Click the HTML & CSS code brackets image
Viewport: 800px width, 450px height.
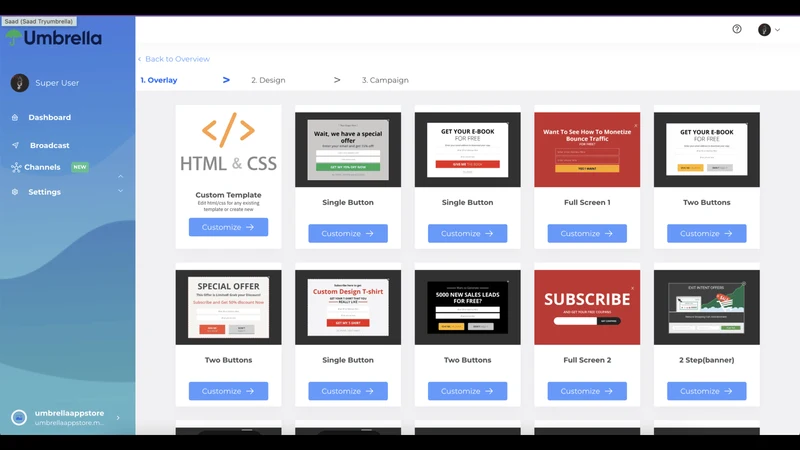pyautogui.click(x=228, y=142)
